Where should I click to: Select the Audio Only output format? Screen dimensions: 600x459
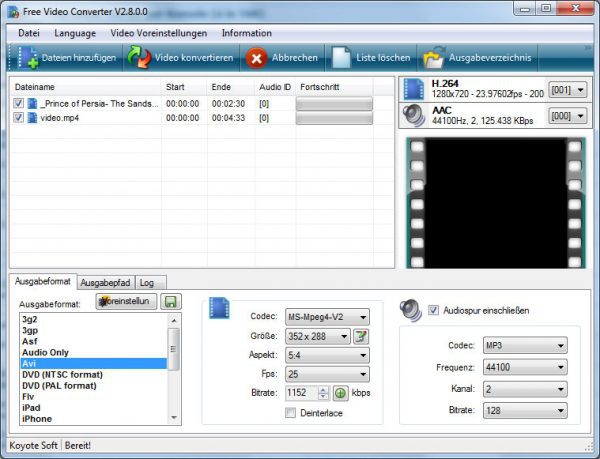pos(94,352)
